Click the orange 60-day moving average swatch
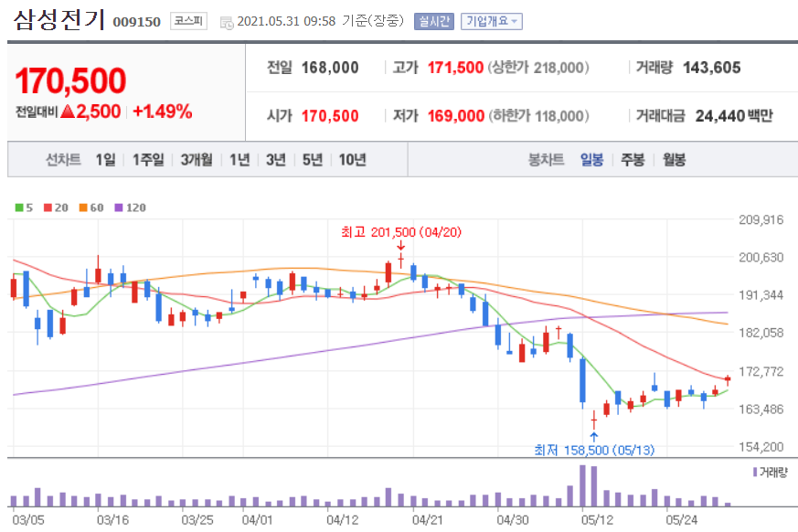798x532 pixels. coord(83,207)
